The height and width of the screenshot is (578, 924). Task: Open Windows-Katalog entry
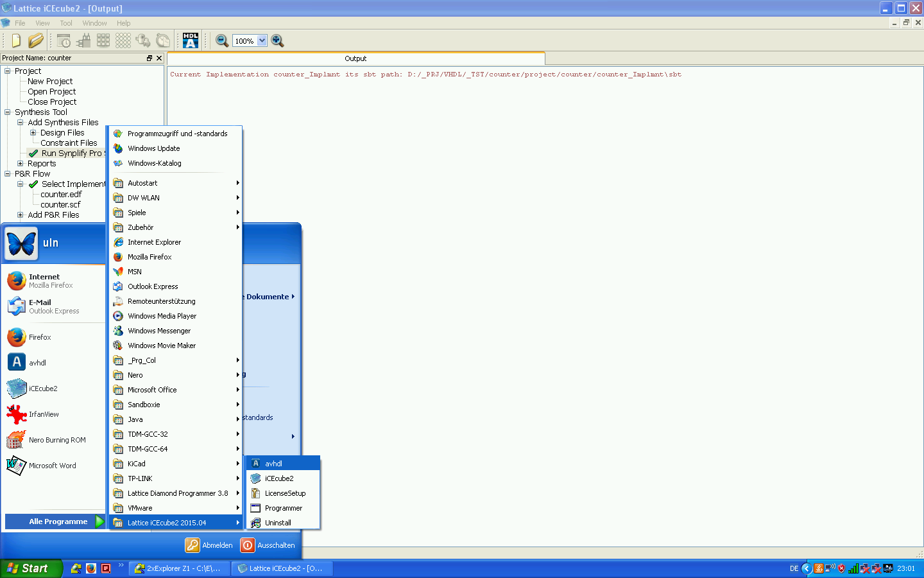pyautogui.click(x=175, y=163)
